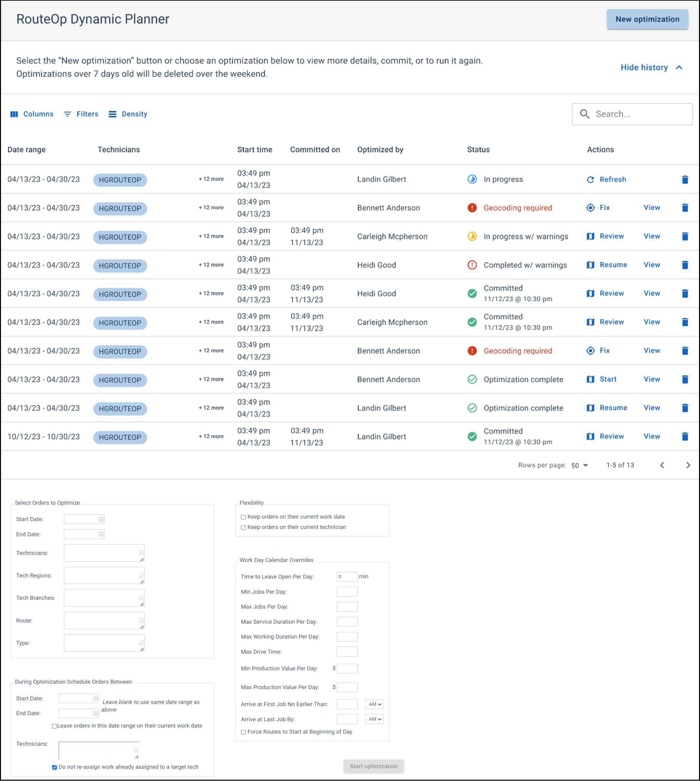700x781 pixels.
Task: Check Leave orders in this date range option
Action: click(x=54, y=726)
